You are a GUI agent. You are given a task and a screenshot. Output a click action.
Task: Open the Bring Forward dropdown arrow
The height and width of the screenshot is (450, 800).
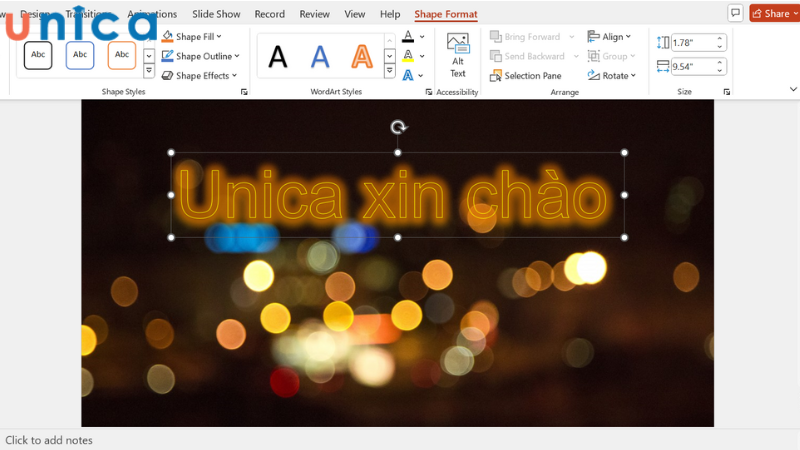pyautogui.click(x=571, y=37)
